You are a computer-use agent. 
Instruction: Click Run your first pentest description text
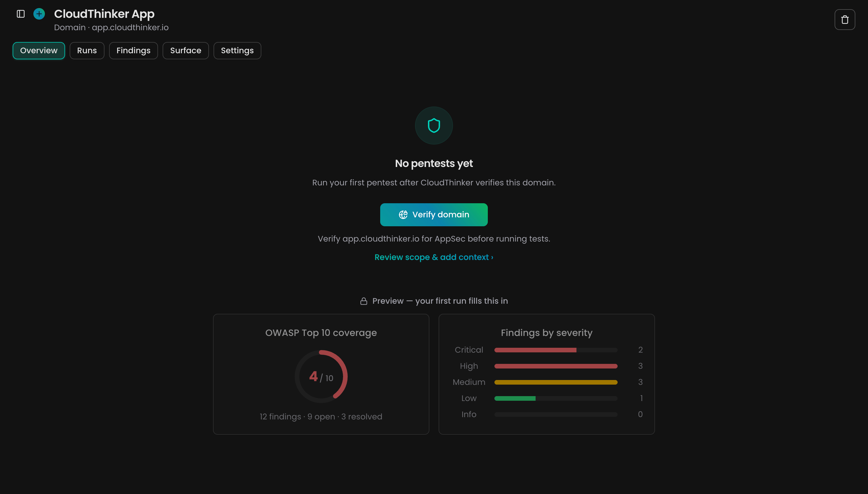pyautogui.click(x=434, y=183)
